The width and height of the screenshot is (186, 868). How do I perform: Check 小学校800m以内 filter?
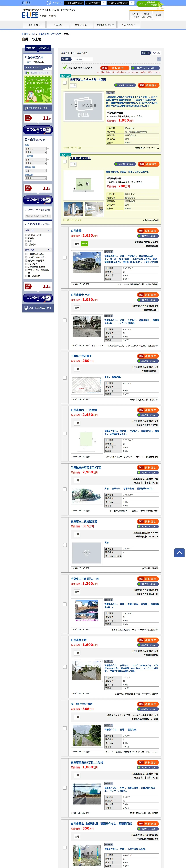[26, 254]
